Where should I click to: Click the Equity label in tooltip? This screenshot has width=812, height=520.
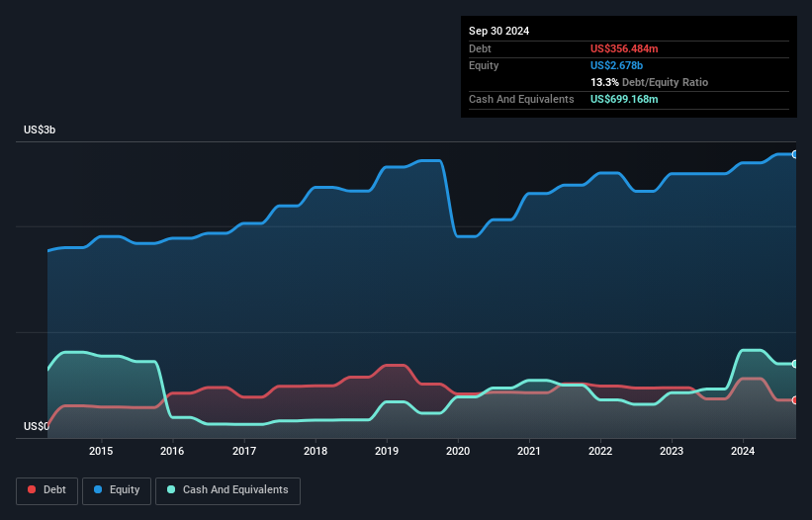coord(484,65)
